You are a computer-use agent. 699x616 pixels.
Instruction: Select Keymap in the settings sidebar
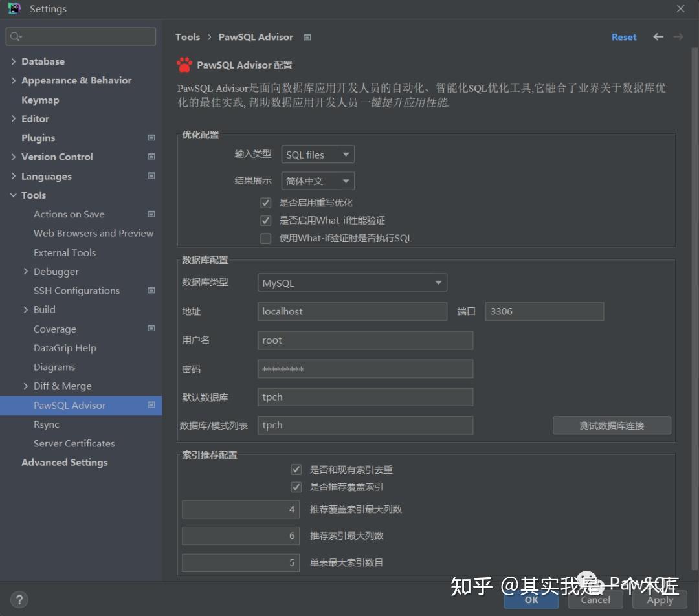(x=40, y=100)
